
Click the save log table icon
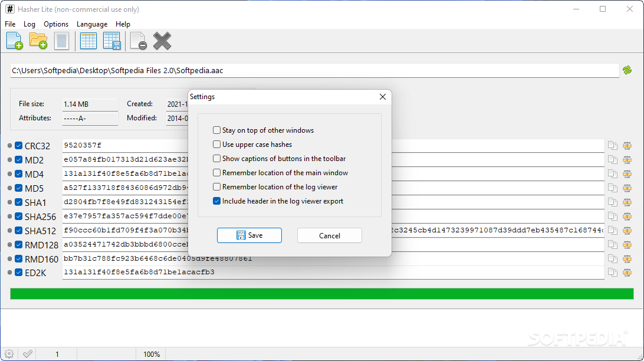tap(111, 41)
